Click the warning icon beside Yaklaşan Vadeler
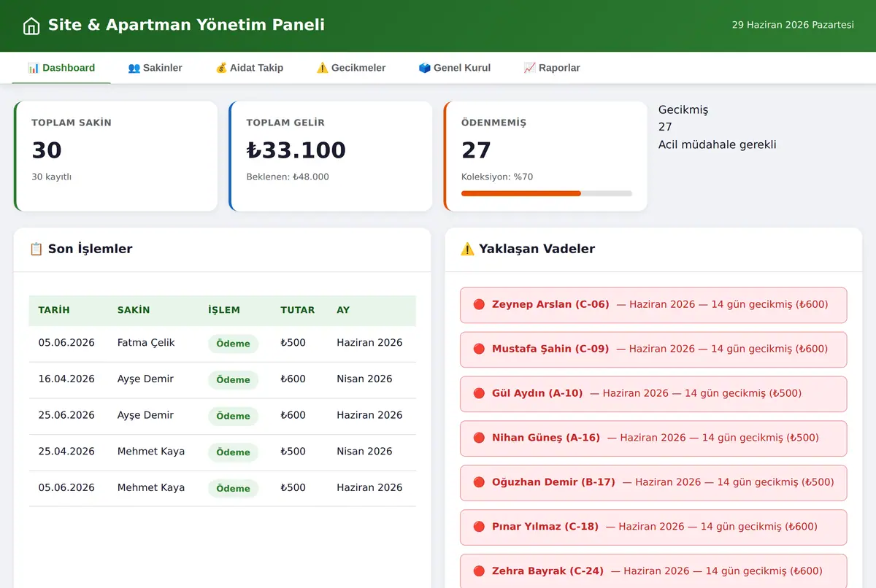This screenshot has width=876, height=588. coord(467,249)
